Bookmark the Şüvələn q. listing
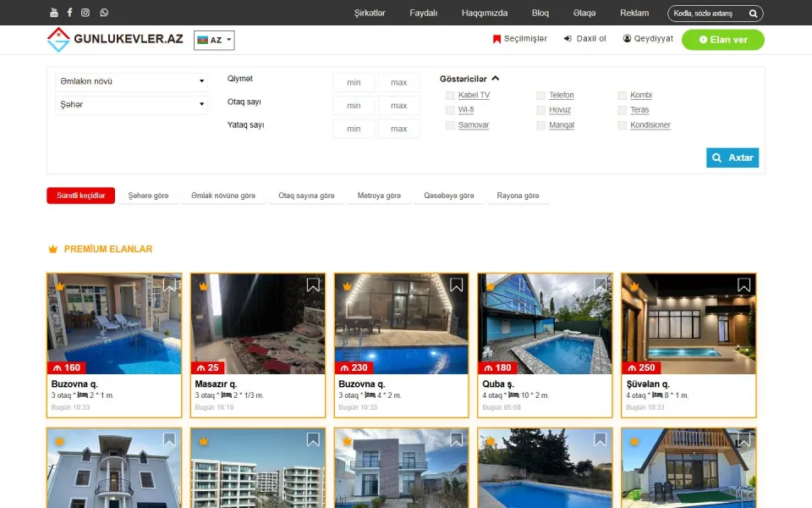 pos(743,285)
